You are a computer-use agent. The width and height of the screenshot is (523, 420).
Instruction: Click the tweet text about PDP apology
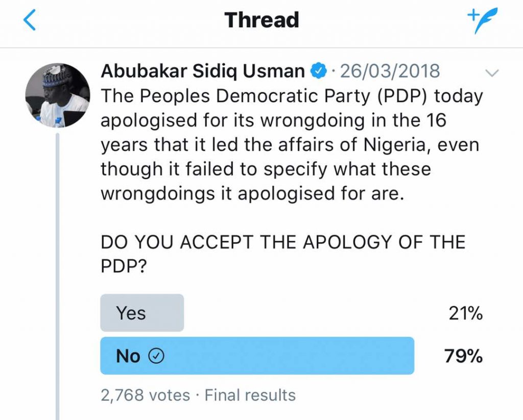point(292,144)
